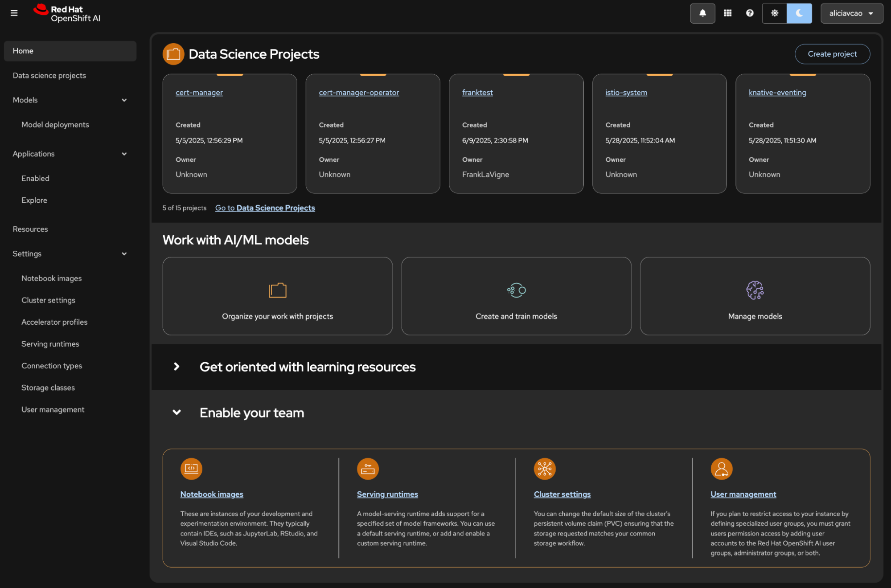Viewport: 891px width, 588px height.
Task: Select dark theme moon toggle
Action: pos(799,13)
